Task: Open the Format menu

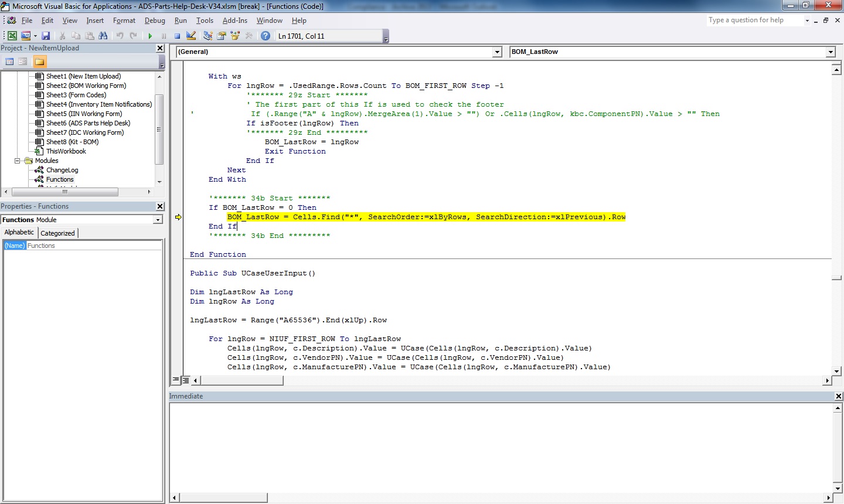Action: tap(124, 21)
